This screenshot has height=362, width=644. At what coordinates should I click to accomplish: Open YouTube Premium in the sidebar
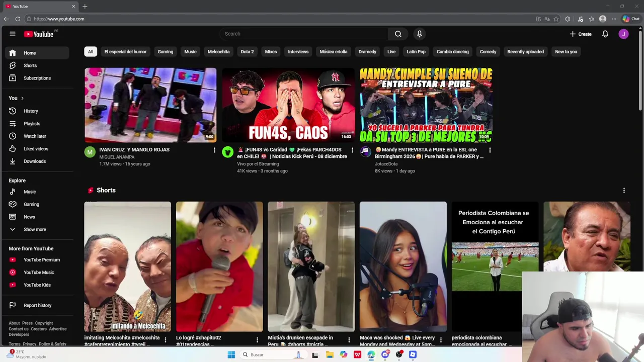[37, 259]
